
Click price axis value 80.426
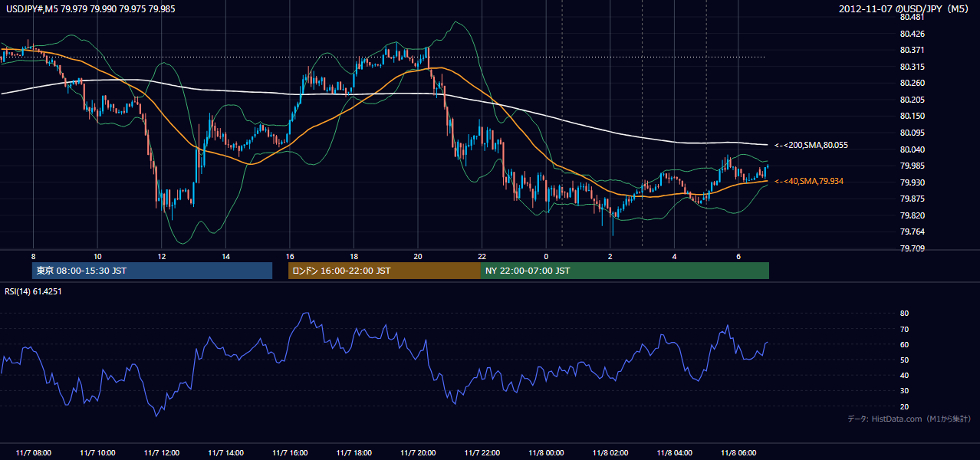click(x=914, y=34)
